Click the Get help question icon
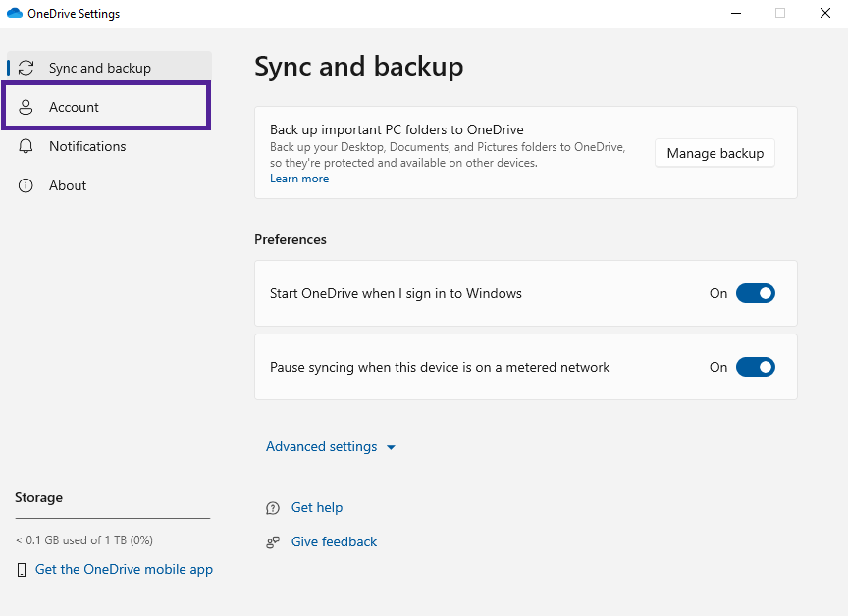This screenshot has height=616, width=848. click(x=273, y=508)
